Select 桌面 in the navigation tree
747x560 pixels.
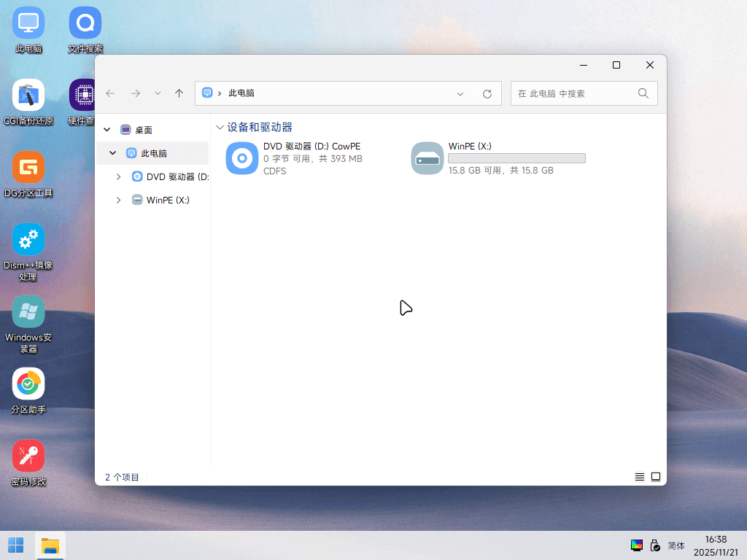(143, 130)
